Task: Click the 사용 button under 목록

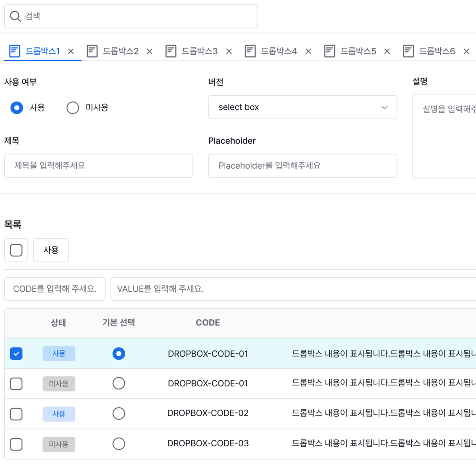Action: (x=51, y=250)
